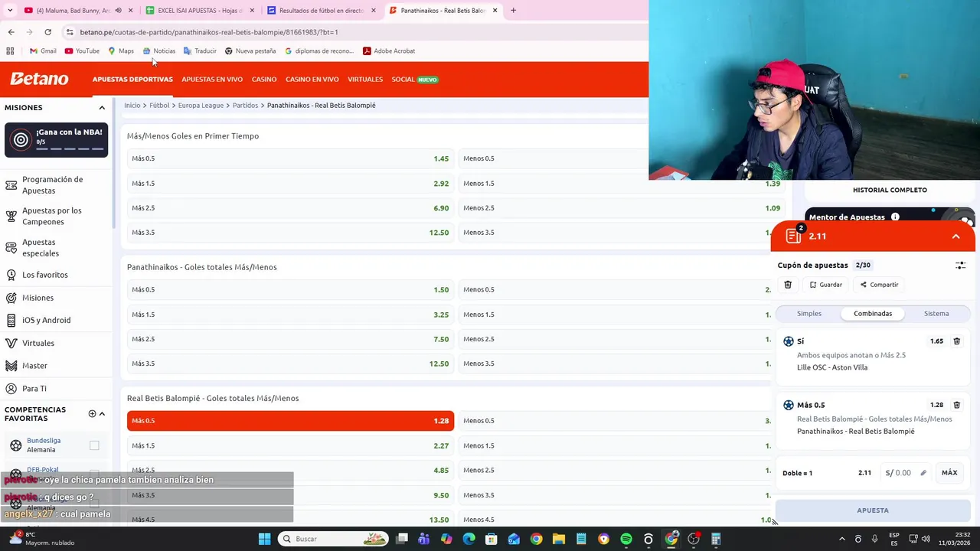Open Programación de Apuestas in sidebar
This screenshot has width=980, height=551.
point(55,184)
